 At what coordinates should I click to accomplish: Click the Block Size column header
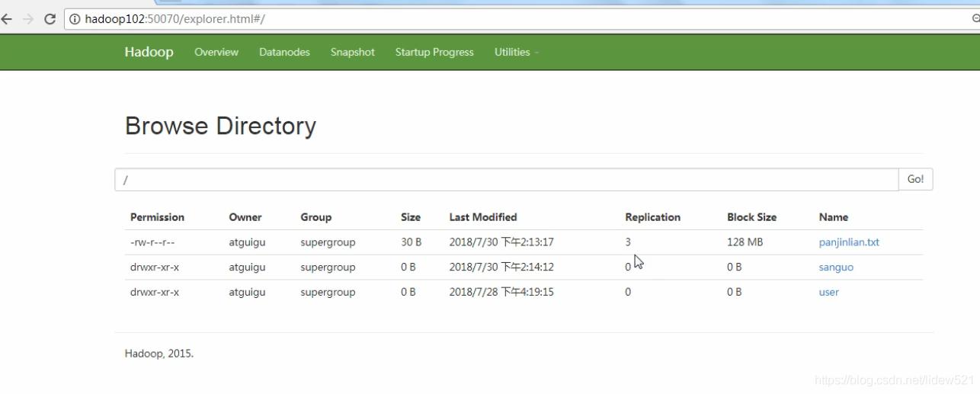tap(752, 217)
